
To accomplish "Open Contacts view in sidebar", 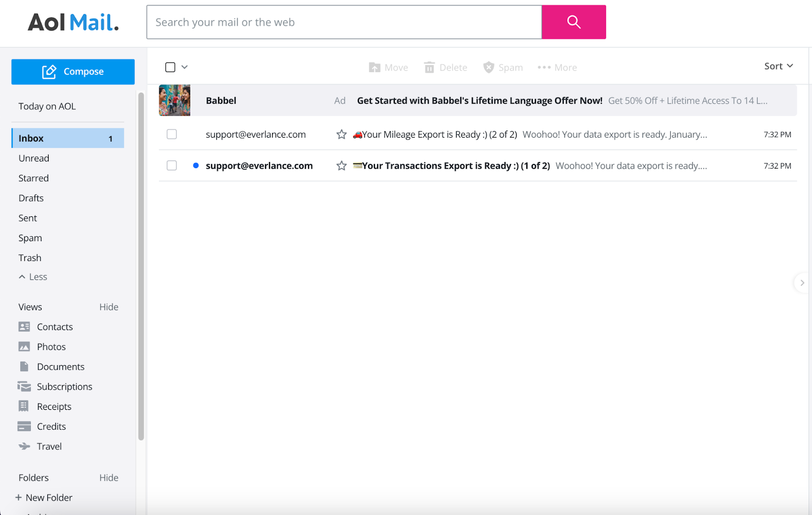I will (x=54, y=327).
